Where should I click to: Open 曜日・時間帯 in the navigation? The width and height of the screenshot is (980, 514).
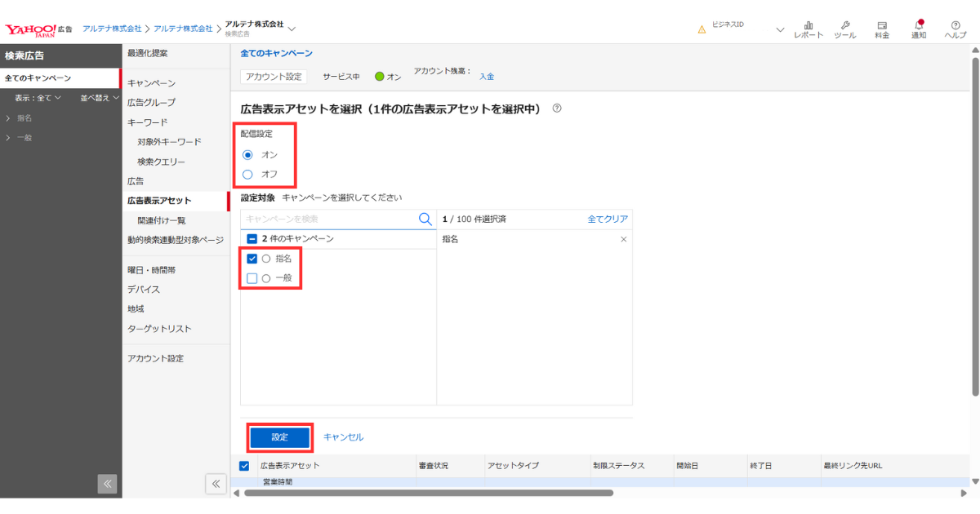click(x=151, y=269)
